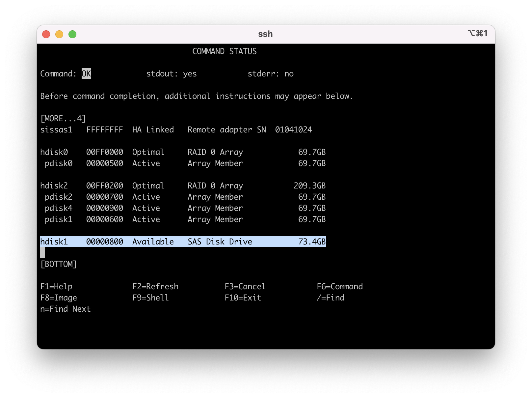Select the highlighted hdisk1 row
The height and width of the screenshot is (398, 532).
click(183, 242)
